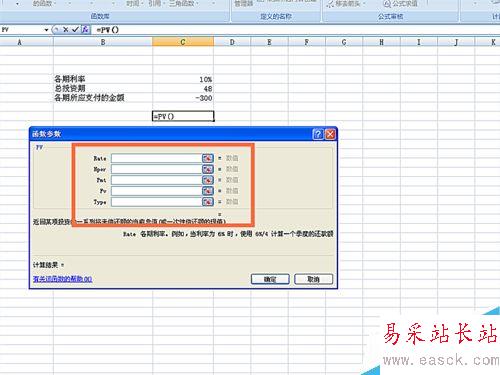Click the formula bar text =PV()
Image resolution: width=500 pixels, height=375 pixels.
(107, 30)
